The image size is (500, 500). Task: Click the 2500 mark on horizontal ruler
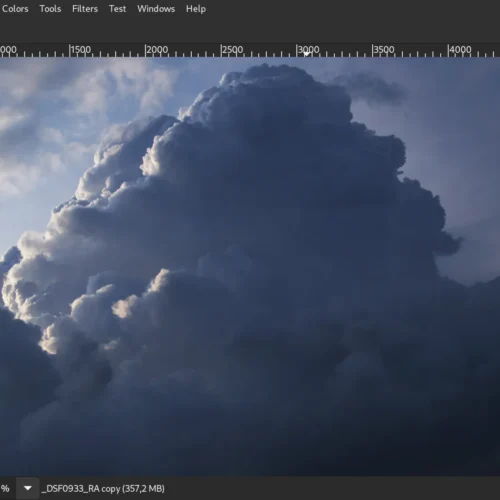click(x=232, y=50)
